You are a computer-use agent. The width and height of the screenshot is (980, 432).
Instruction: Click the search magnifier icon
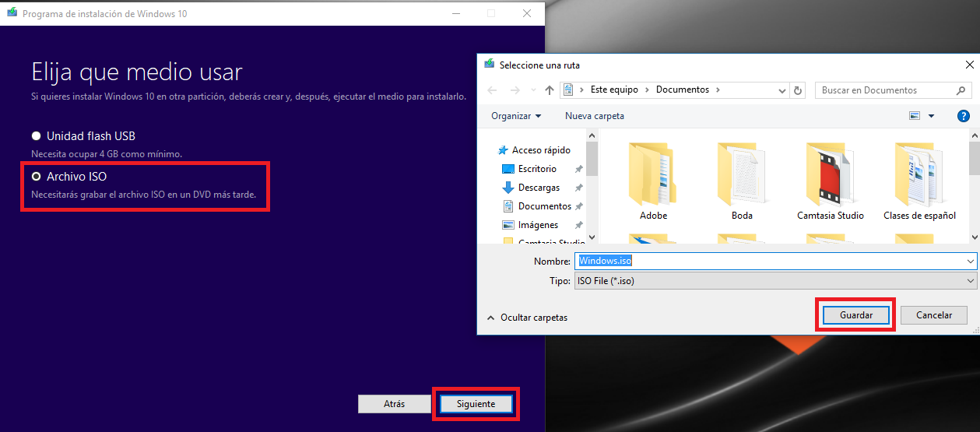tap(960, 90)
